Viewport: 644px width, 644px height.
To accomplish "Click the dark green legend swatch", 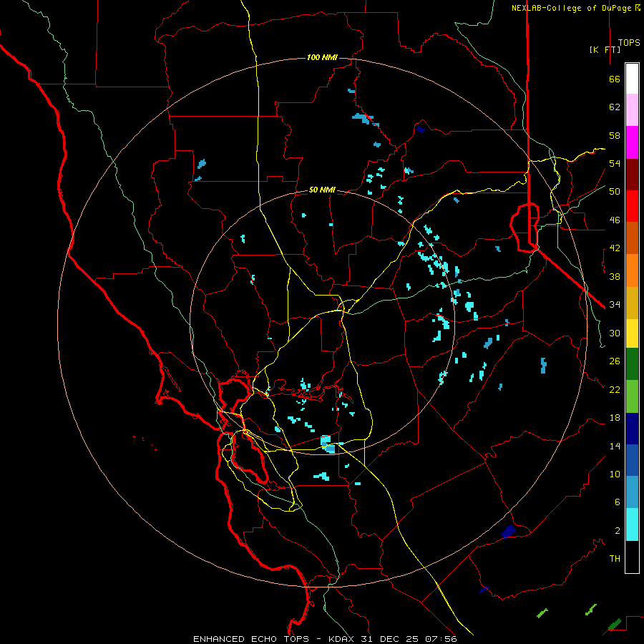I will (632, 364).
